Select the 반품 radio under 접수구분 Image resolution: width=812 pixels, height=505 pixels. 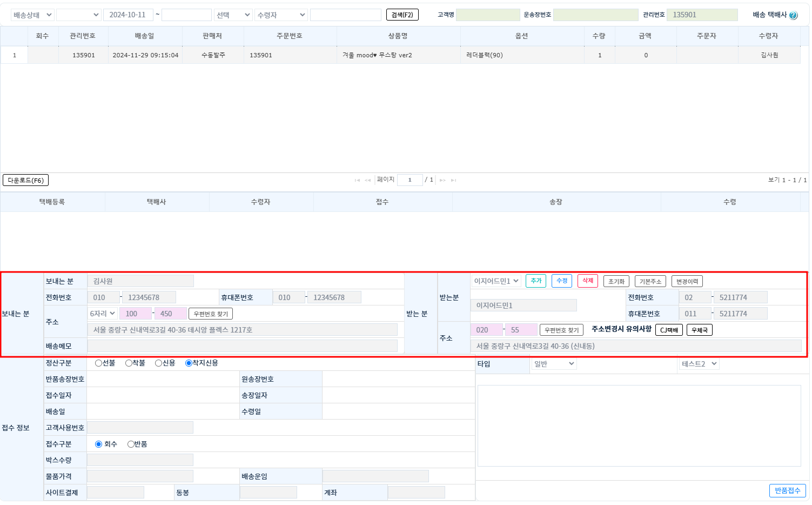(131, 444)
